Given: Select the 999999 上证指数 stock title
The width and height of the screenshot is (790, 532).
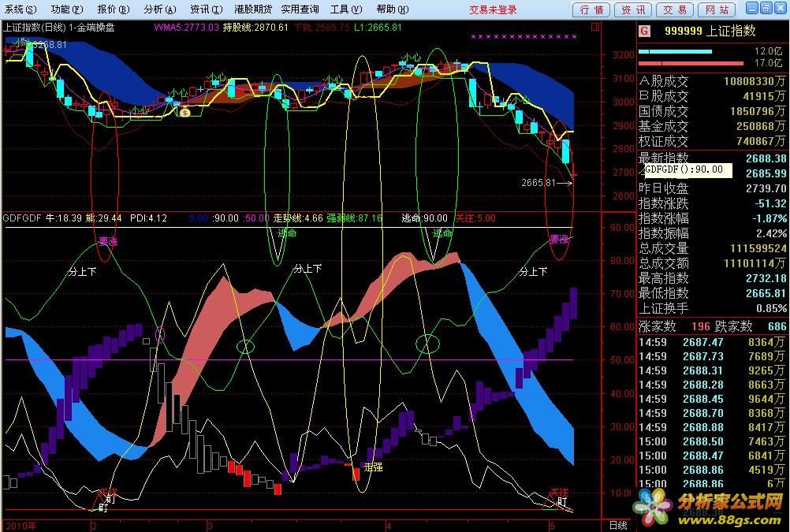Looking at the screenshot, I should [x=710, y=32].
